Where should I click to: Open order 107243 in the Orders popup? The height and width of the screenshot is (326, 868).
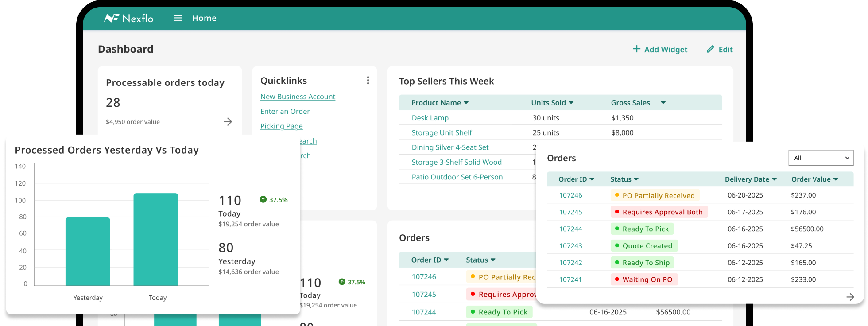pos(570,246)
